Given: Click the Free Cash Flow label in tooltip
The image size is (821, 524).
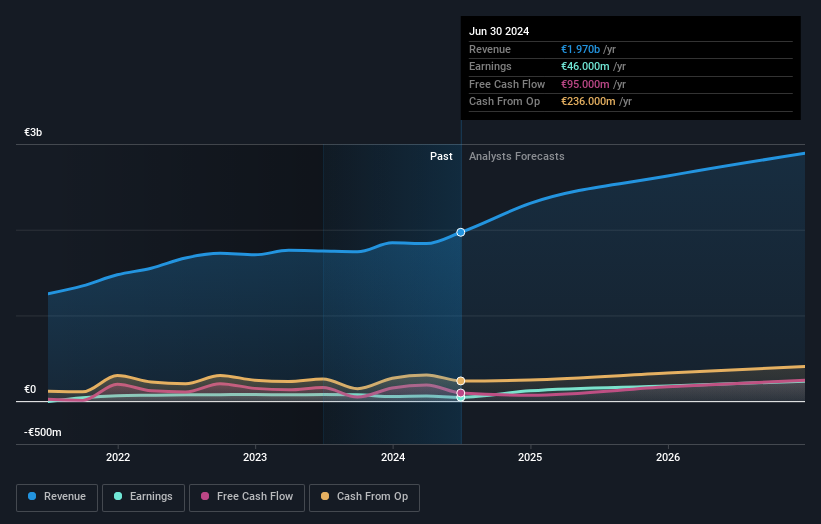Looking at the screenshot, I should pos(507,84).
